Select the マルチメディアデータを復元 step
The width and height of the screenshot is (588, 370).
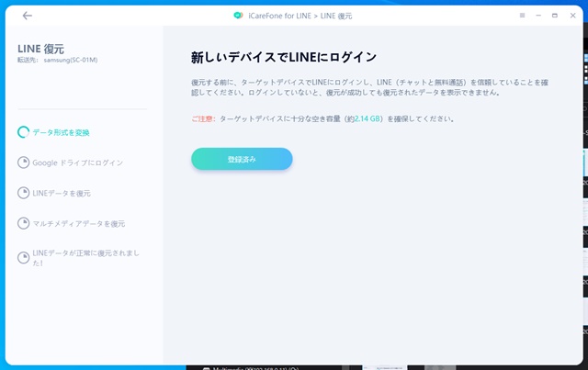79,224
